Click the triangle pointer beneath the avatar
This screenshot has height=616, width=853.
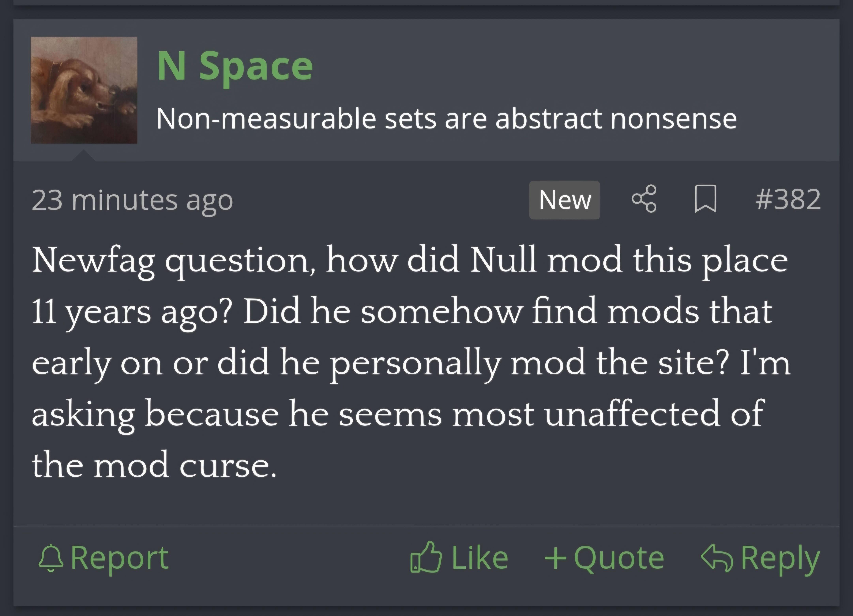84,155
